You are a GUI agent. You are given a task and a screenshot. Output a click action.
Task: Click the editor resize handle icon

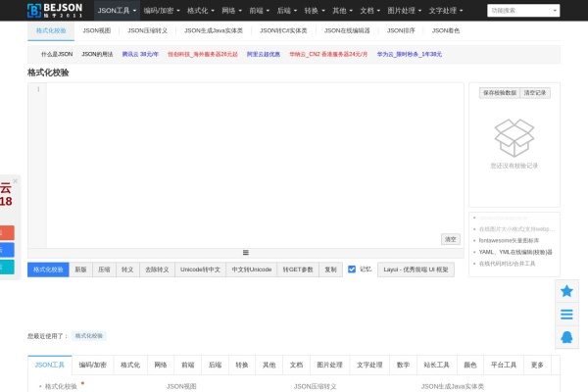[x=245, y=253]
